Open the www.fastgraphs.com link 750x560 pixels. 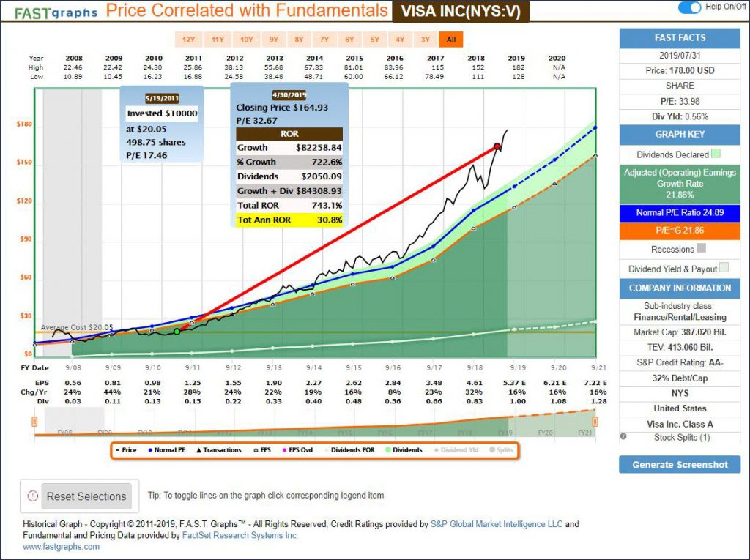pyautogui.click(x=61, y=547)
